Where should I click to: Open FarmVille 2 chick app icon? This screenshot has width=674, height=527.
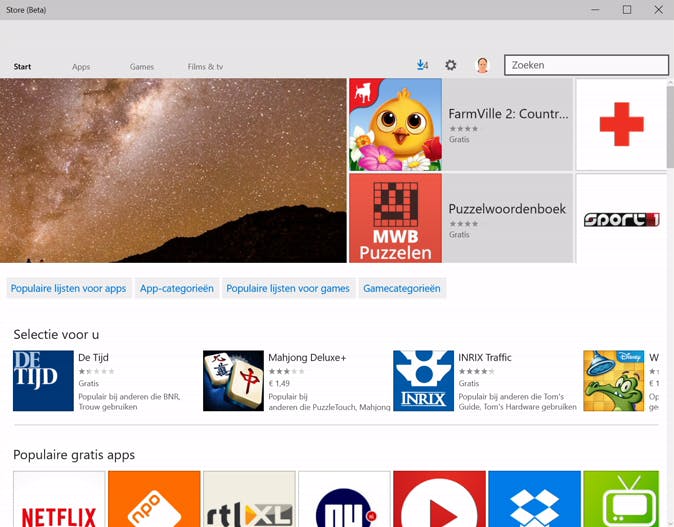(395, 125)
